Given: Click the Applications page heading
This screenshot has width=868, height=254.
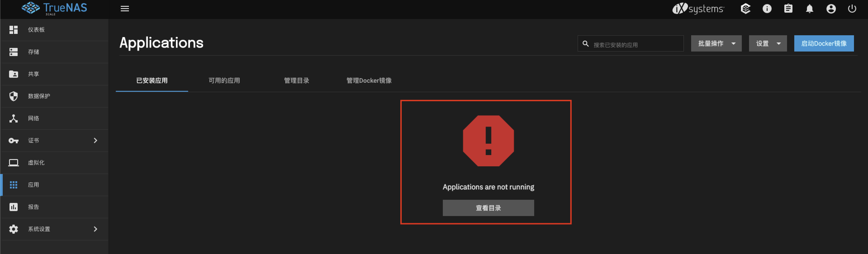Looking at the screenshot, I should 161,43.
